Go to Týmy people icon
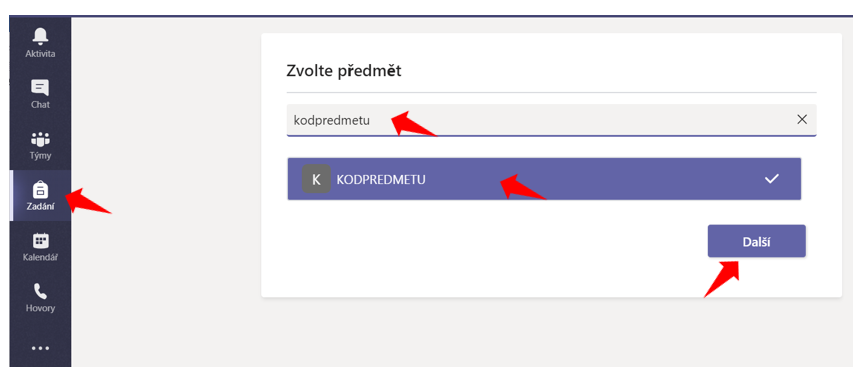The image size is (857, 371). pos(40,138)
